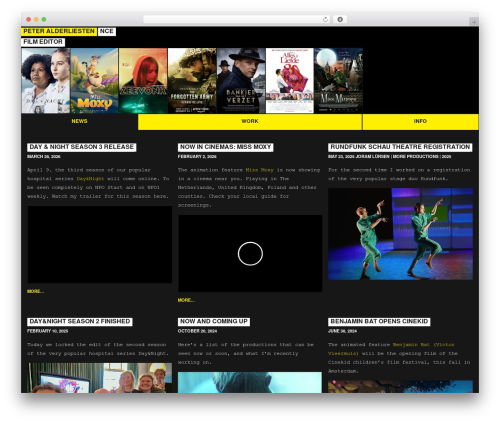Follow the Miss Moxy link in article text
Screen dimensions: 500x423
(x=260, y=170)
